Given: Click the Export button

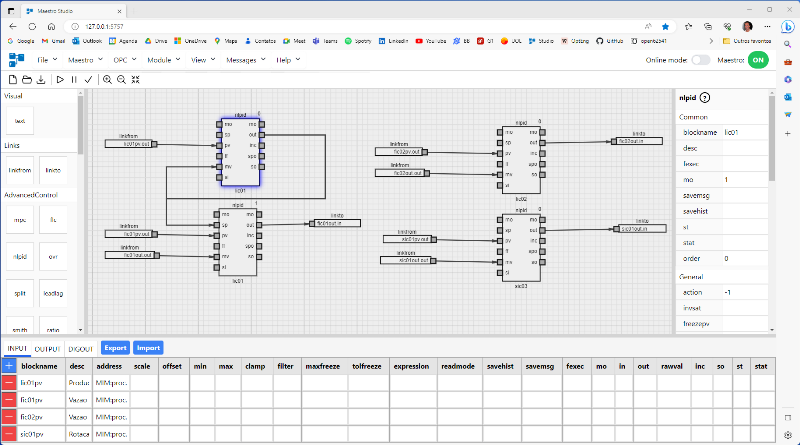Looking at the screenshot, I should pyautogui.click(x=115, y=348).
